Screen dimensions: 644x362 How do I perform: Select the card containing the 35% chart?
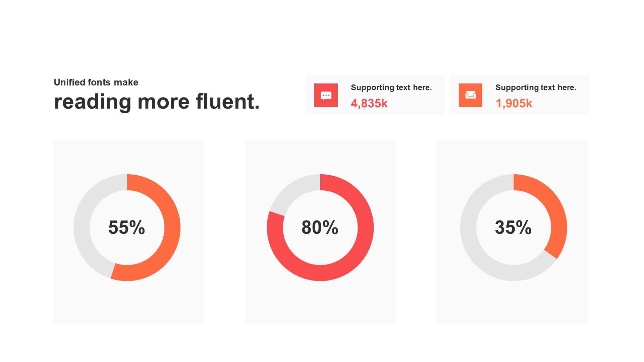point(512,232)
